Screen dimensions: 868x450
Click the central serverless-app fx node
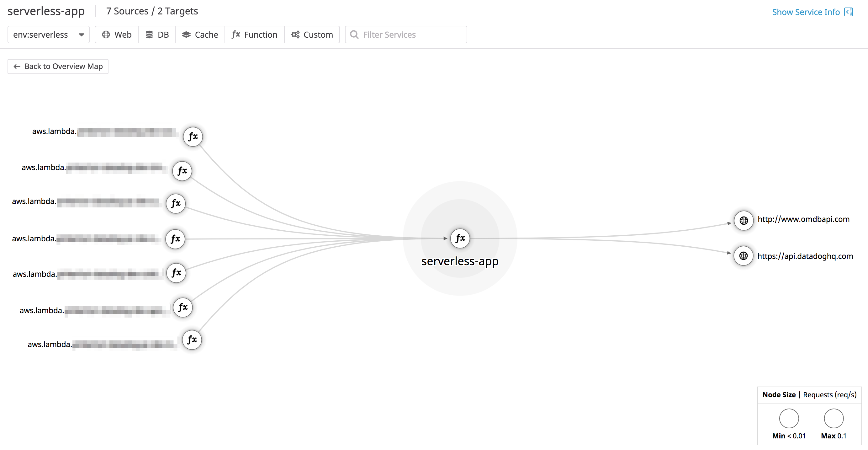point(460,238)
